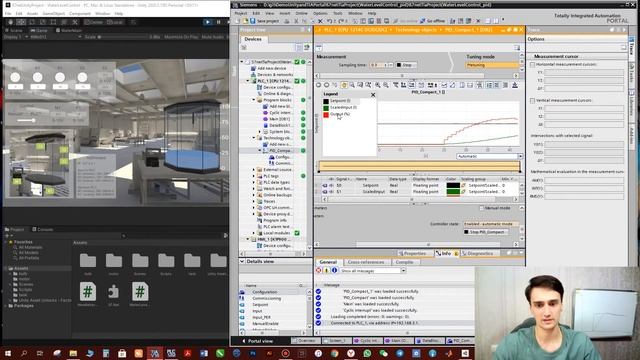Click Portal view link
The image size is (640, 360).
pos(258,341)
